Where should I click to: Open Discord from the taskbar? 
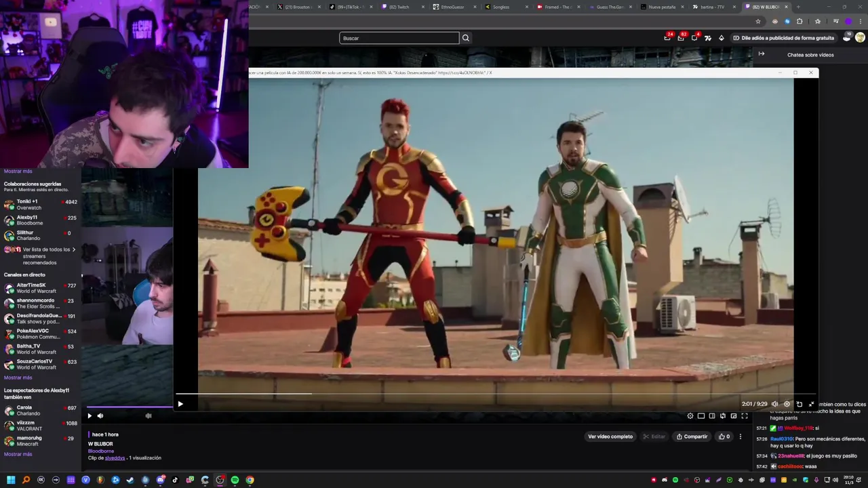click(x=160, y=480)
